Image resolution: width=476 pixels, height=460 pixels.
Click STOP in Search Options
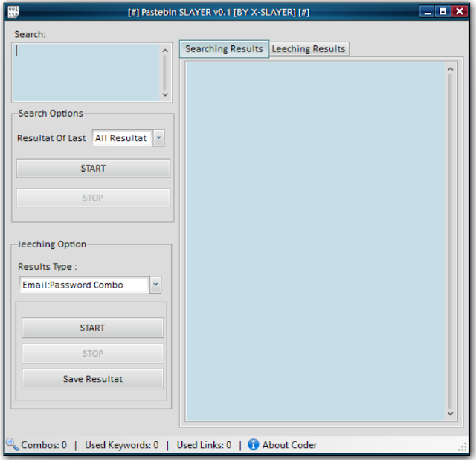[x=93, y=198]
